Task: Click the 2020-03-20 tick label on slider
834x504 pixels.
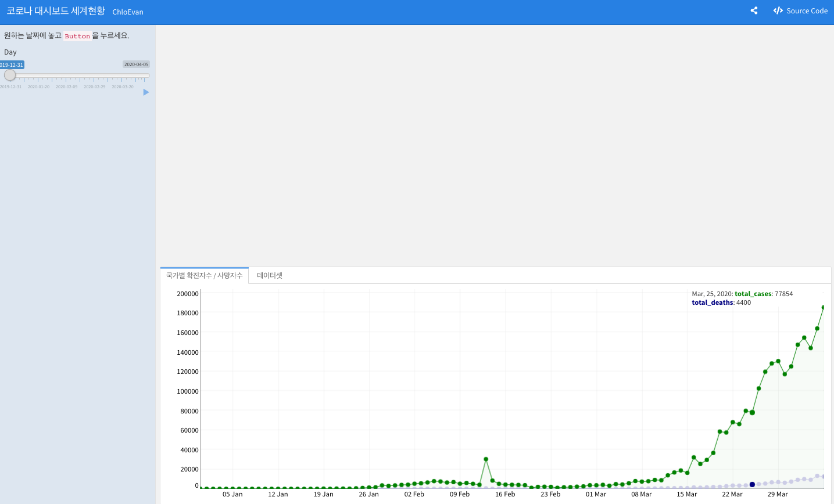Action: [x=123, y=87]
